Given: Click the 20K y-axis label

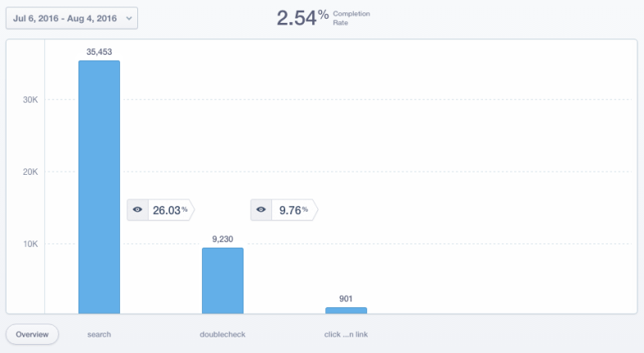Looking at the screenshot, I should (x=32, y=172).
